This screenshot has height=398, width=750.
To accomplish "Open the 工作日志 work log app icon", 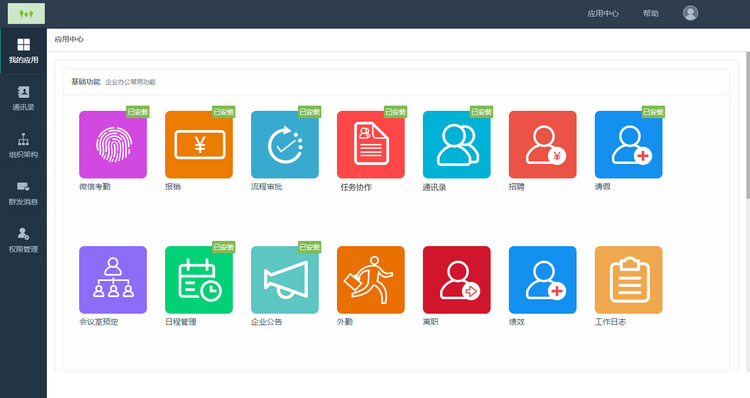I will 629,280.
